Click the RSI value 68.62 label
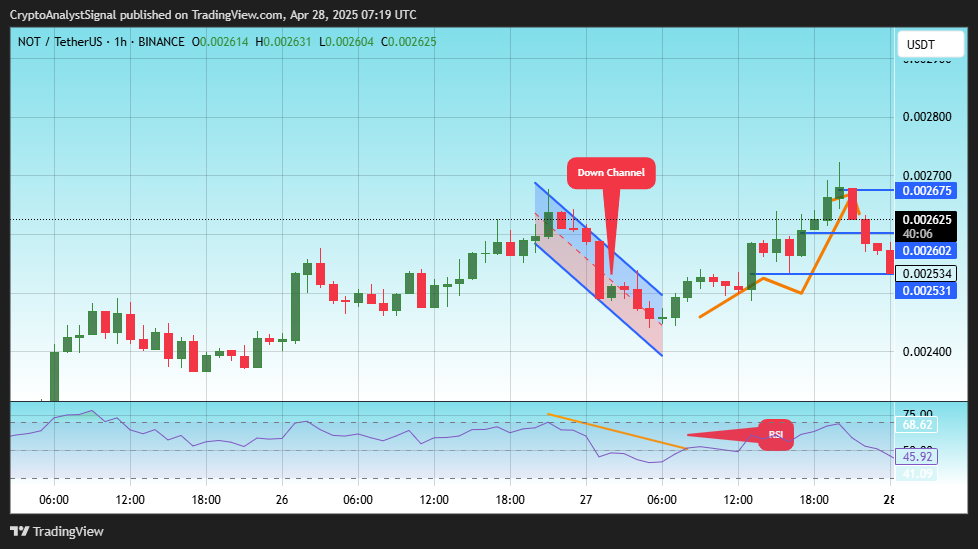 coord(916,425)
